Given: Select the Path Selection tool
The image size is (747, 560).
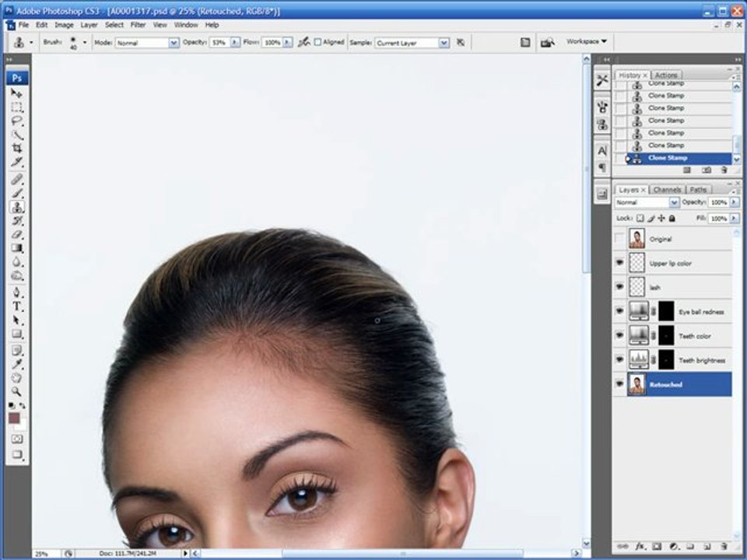Looking at the screenshot, I should point(16,320).
